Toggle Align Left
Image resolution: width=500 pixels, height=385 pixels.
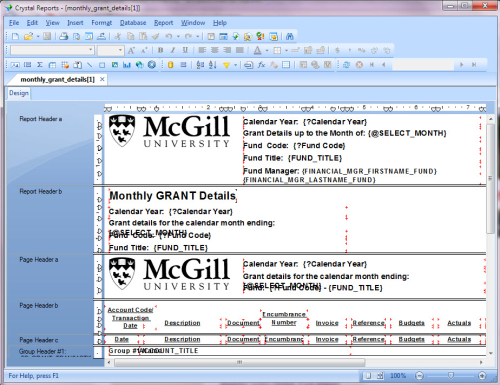[x=202, y=50]
